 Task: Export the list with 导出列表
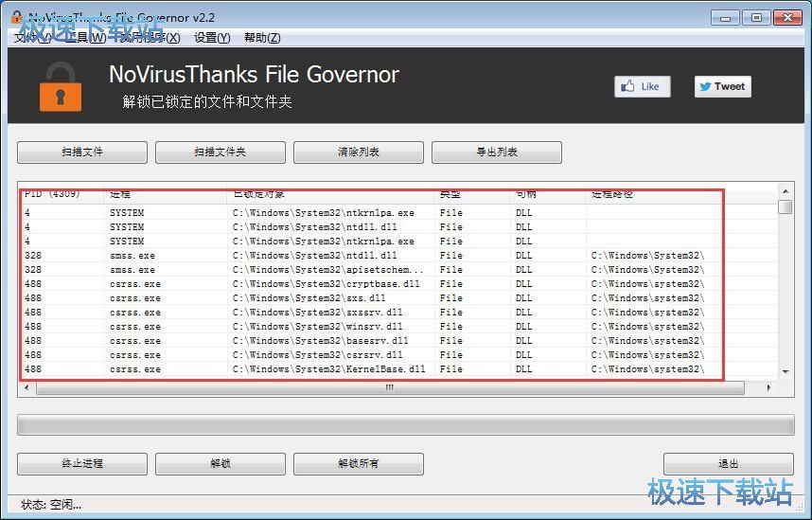497,152
